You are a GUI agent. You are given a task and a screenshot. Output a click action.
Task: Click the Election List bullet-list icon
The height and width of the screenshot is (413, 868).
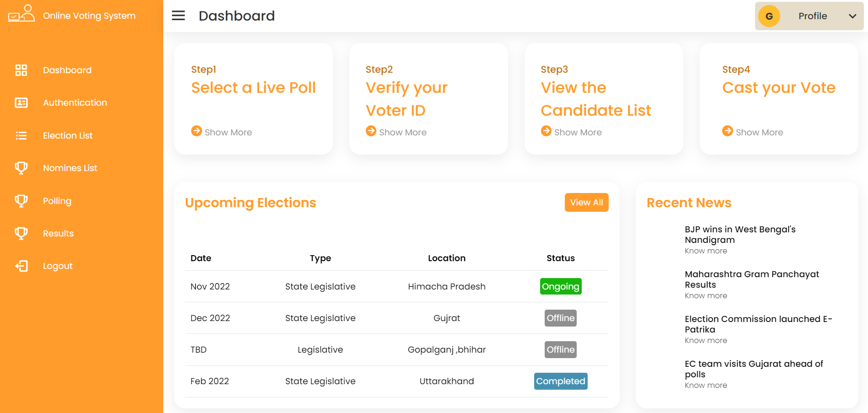(21, 135)
